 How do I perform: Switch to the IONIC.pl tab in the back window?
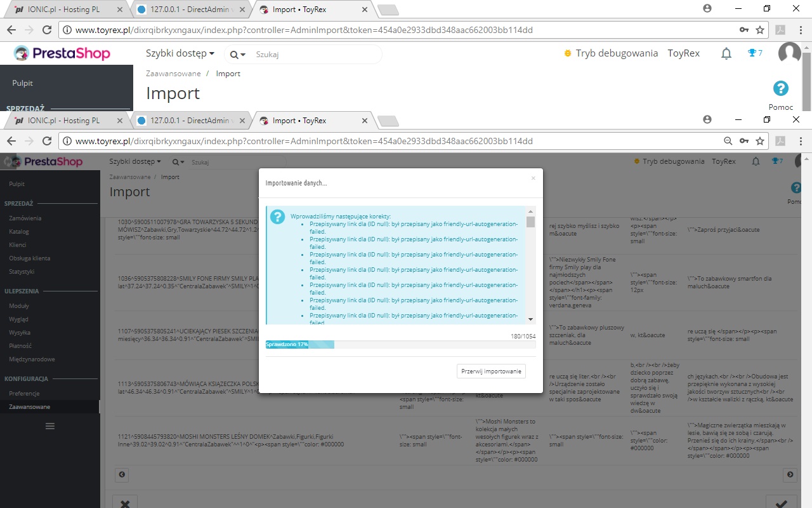pos(67,10)
